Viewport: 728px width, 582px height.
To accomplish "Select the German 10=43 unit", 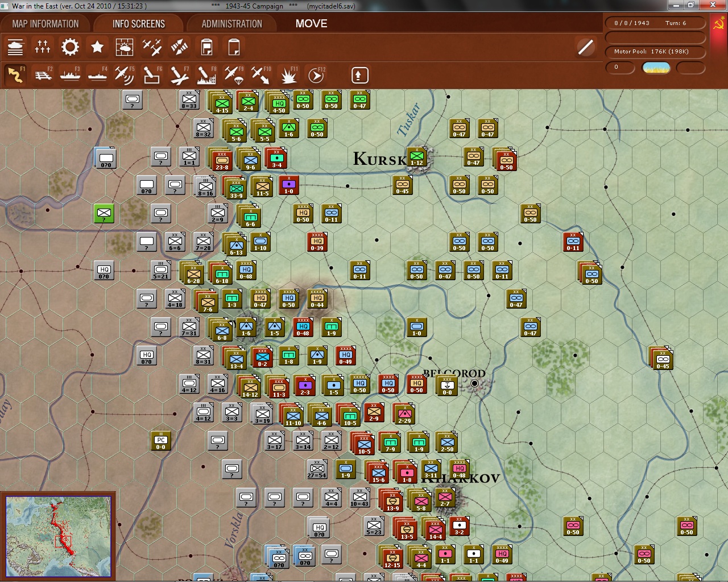I will (x=359, y=497).
